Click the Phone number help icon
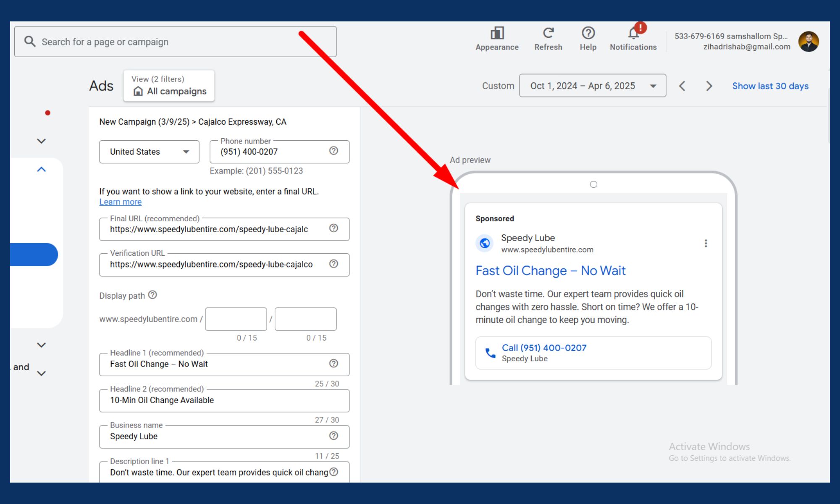Screen dimensions: 840x504 (333, 151)
